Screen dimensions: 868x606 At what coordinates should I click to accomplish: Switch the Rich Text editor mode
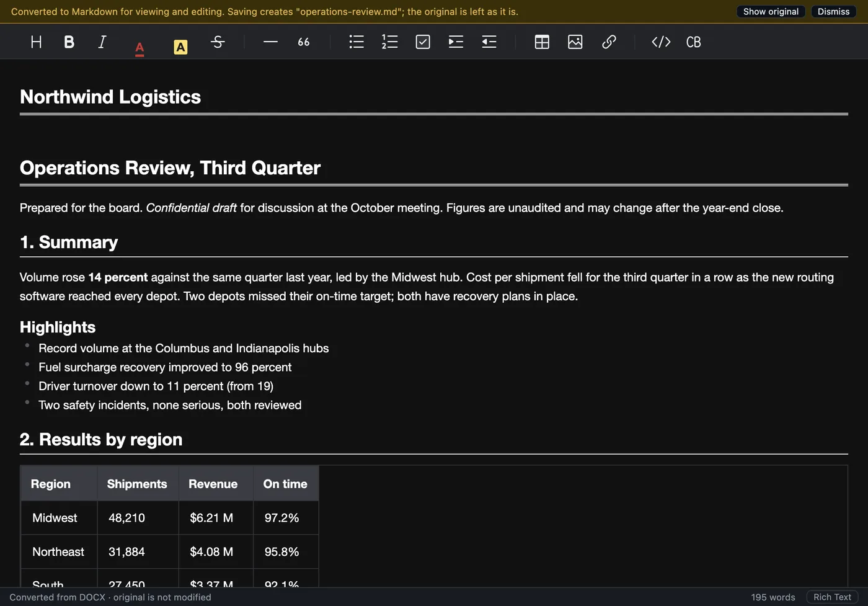pos(832,597)
